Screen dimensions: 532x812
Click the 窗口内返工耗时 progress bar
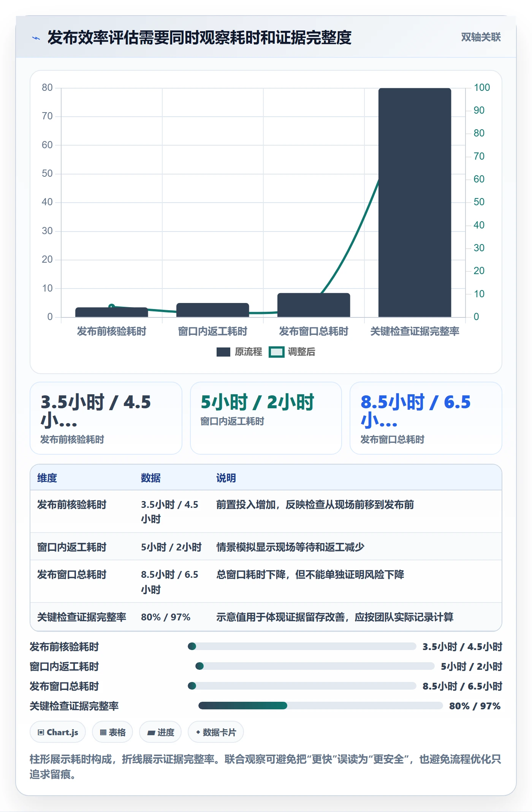point(315,666)
